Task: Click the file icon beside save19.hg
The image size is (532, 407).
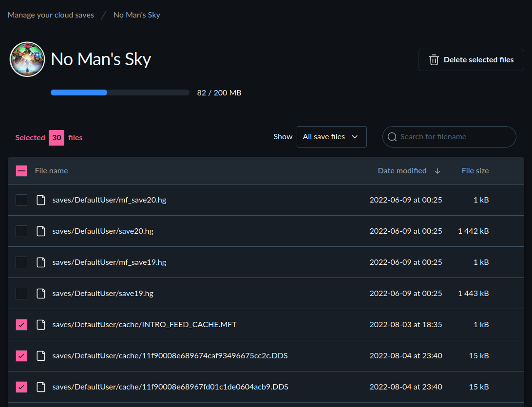Action: 41,293
